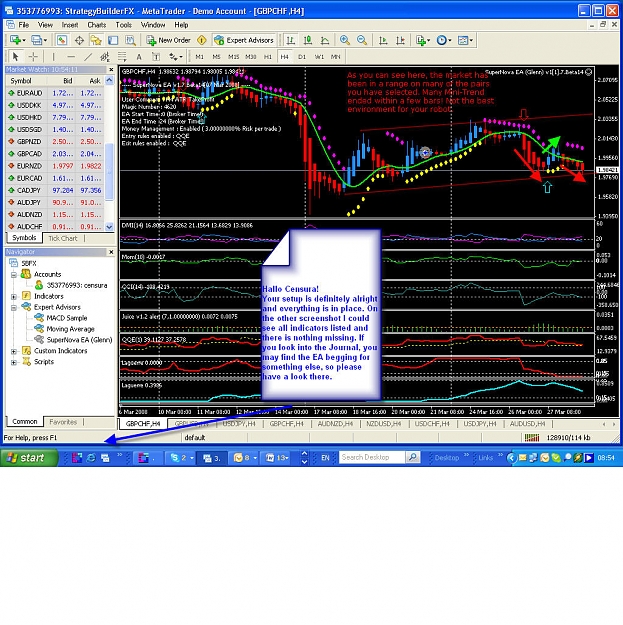Click the Windows start button
This screenshot has height=625, width=623.
29,458
